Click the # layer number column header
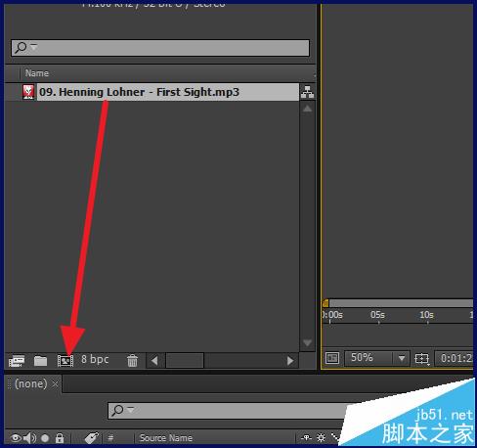This screenshot has height=448, width=477. point(110,438)
